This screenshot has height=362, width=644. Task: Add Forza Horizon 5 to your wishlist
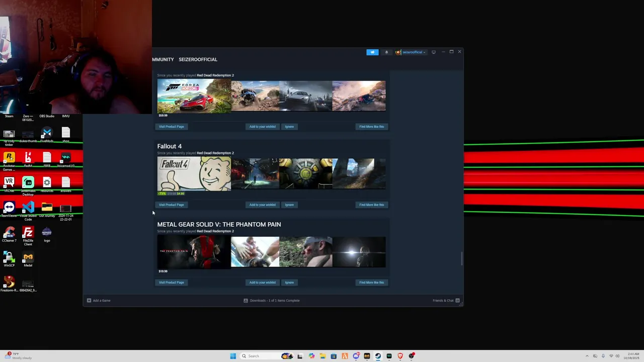coord(262,127)
